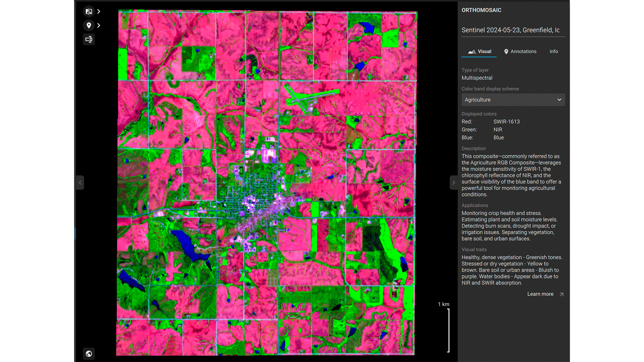Image resolution: width=644 pixels, height=362 pixels.
Task: Click the Learn more link
Action: point(541,294)
